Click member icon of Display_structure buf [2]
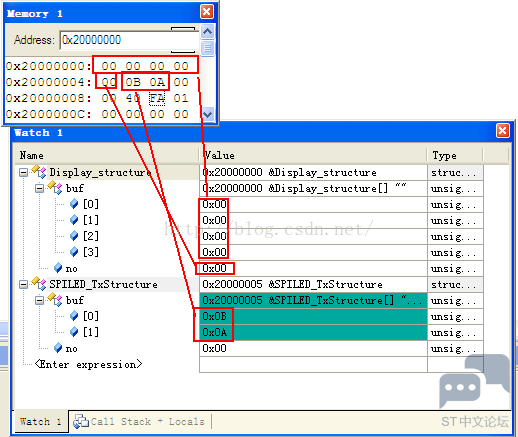 pyautogui.click(x=74, y=236)
